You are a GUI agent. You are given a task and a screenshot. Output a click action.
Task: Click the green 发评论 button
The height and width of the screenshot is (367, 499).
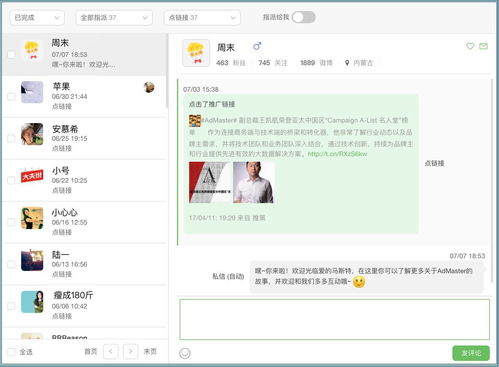click(471, 353)
